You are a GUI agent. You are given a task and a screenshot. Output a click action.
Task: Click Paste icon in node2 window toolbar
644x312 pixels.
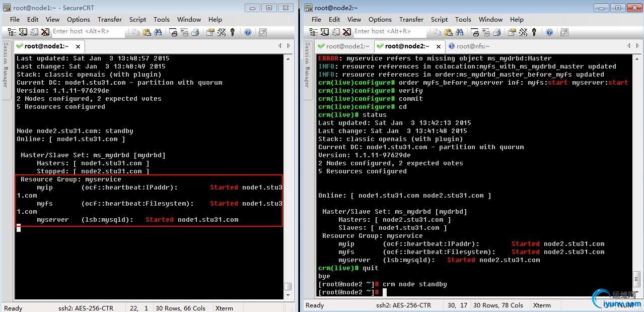[449, 32]
